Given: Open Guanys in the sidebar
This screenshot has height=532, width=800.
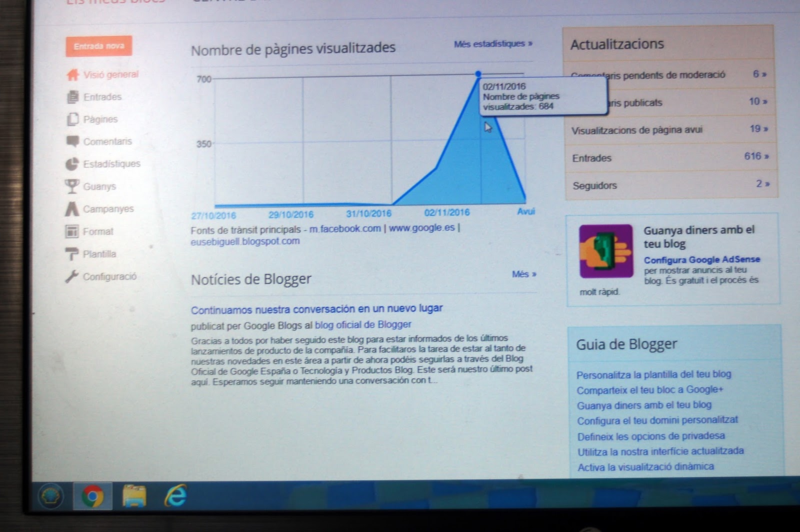Looking at the screenshot, I should pyautogui.click(x=99, y=186).
